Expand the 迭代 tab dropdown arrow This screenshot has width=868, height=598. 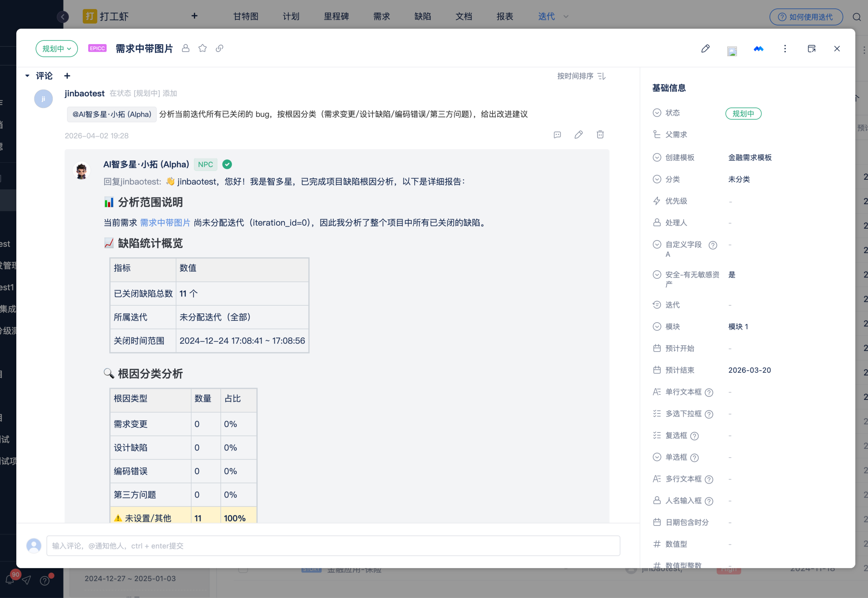[566, 17]
